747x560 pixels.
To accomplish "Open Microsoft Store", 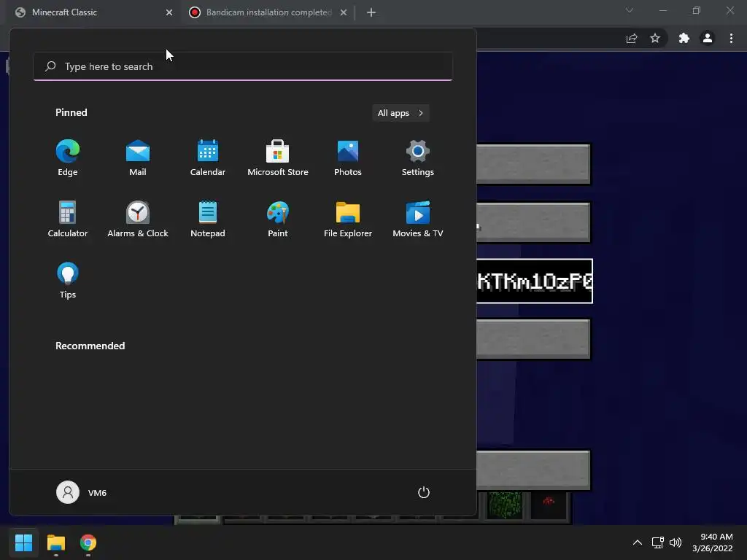I will pyautogui.click(x=278, y=158).
